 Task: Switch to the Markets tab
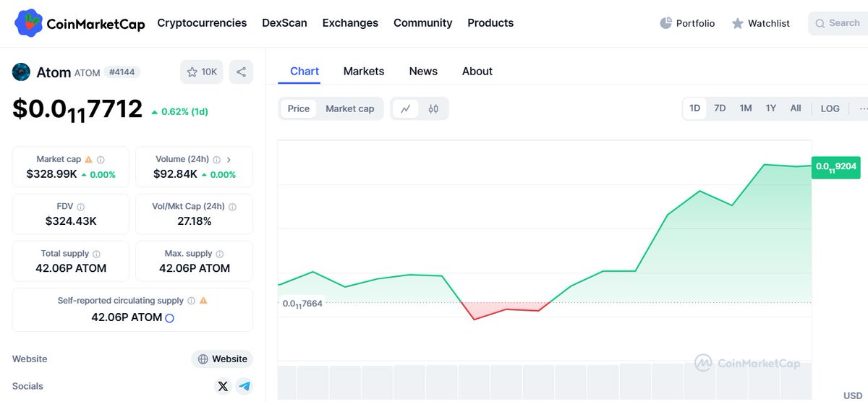[x=364, y=71]
